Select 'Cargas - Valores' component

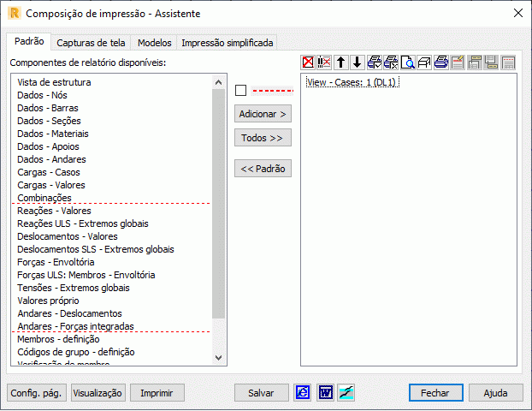51,185
